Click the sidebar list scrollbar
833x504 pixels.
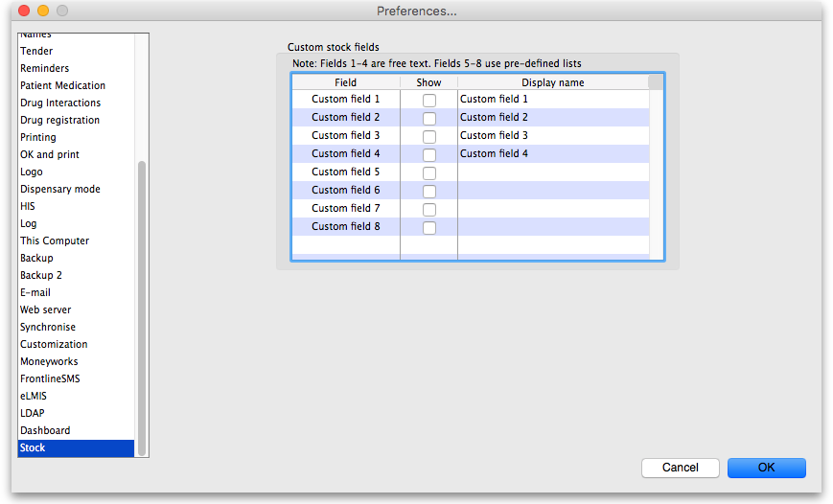coord(142,307)
